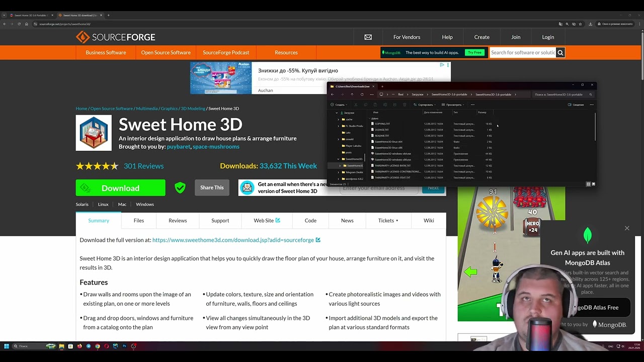Click the five-star rating display
This screenshot has width=644, height=362.
pyautogui.click(x=97, y=166)
